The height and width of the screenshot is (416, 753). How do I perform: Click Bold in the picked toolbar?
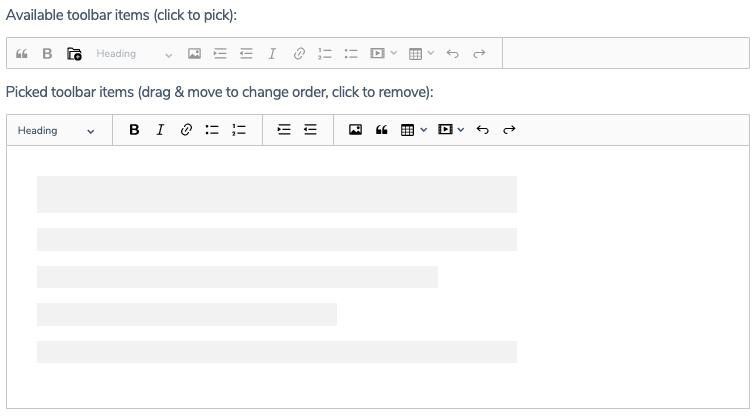point(134,130)
